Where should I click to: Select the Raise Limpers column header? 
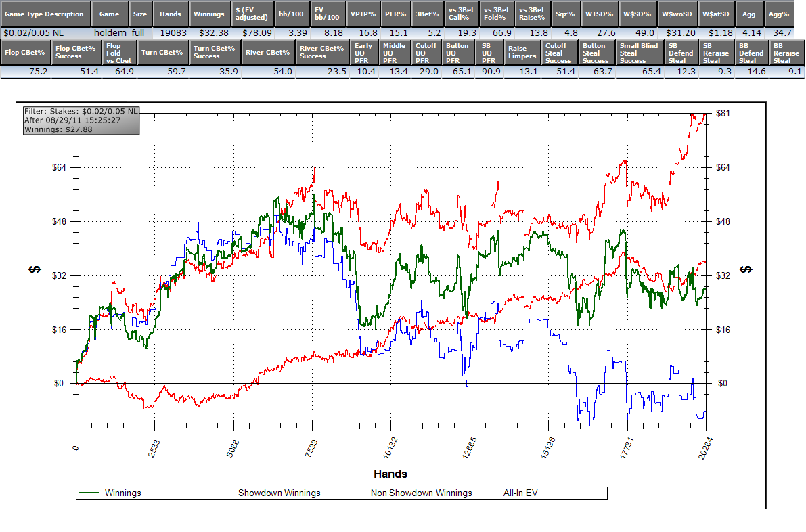pyautogui.click(x=522, y=52)
